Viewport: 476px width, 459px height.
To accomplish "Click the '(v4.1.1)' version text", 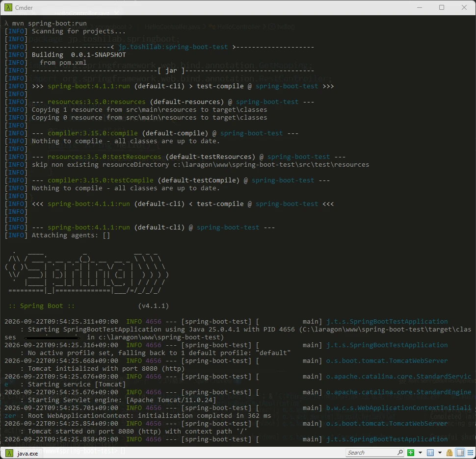I will (x=153, y=306).
